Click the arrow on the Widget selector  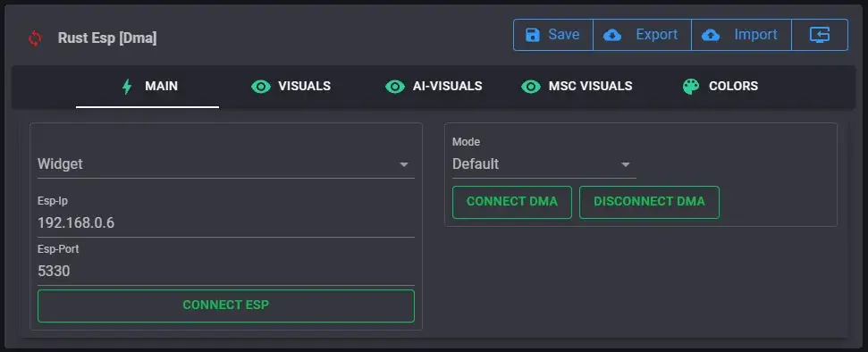pos(404,164)
